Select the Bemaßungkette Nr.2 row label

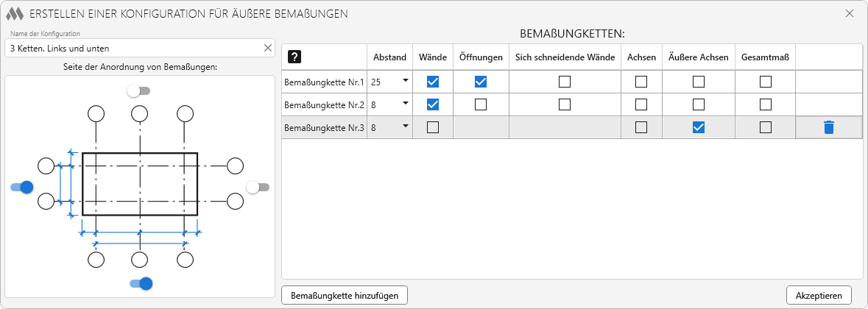(324, 104)
